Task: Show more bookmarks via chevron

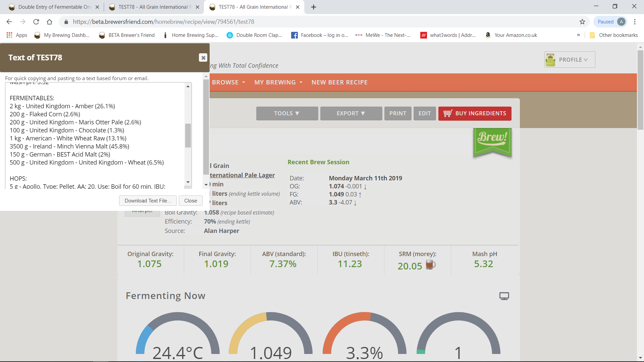Action: click(x=578, y=35)
